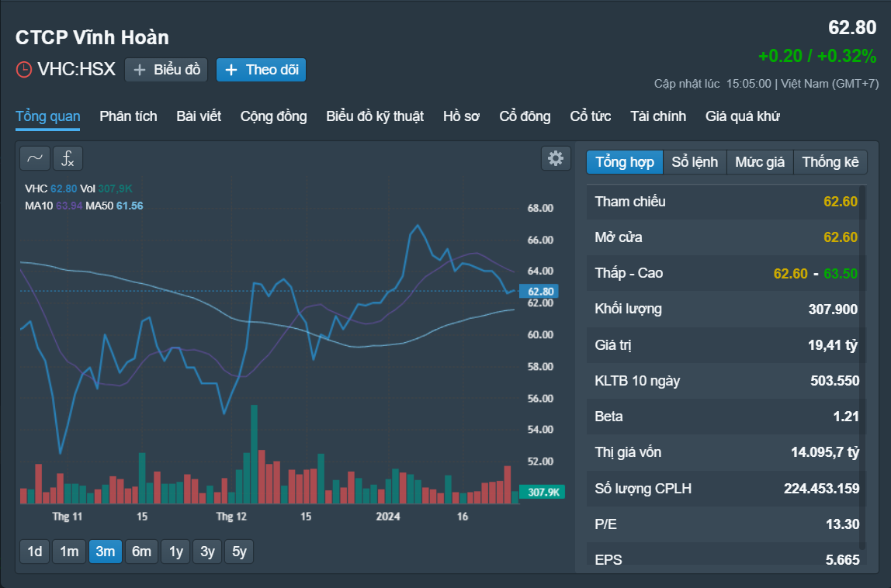The width and height of the screenshot is (891, 588).
Task: Set chart range to 3y
Action: coord(207,552)
